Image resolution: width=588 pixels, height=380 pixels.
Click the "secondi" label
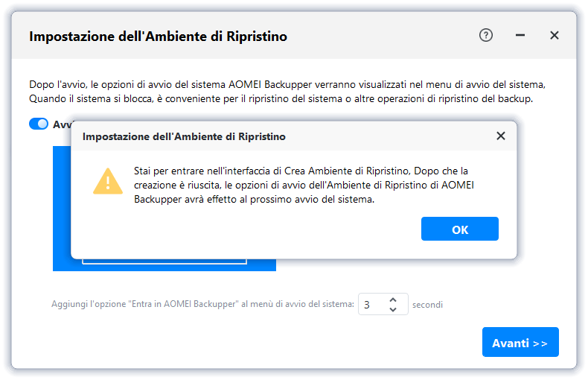(x=428, y=304)
